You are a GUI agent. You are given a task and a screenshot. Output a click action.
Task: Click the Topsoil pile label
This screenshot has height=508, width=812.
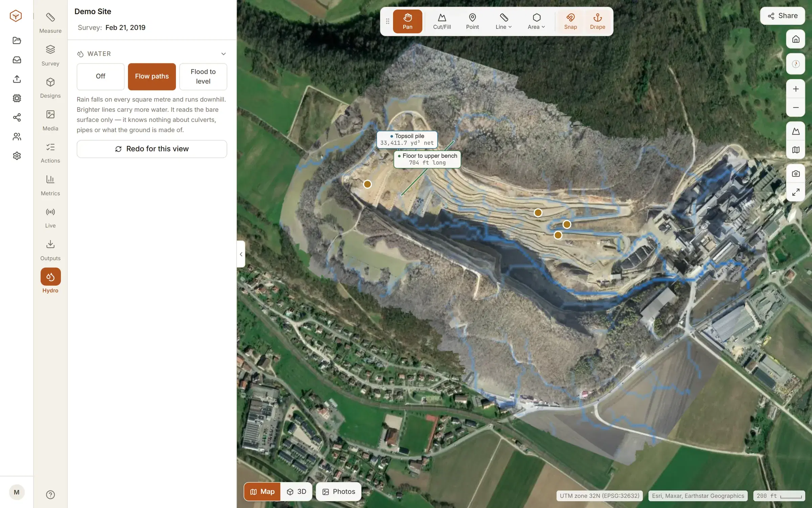pyautogui.click(x=407, y=140)
